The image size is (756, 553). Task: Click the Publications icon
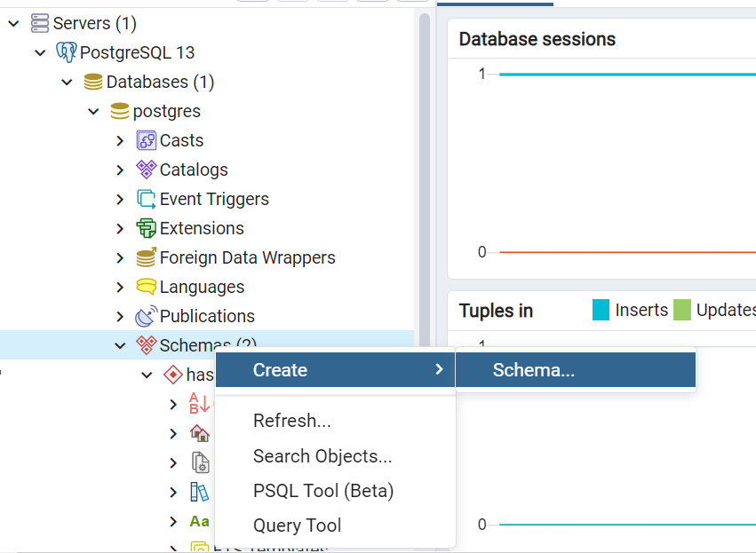pos(145,316)
